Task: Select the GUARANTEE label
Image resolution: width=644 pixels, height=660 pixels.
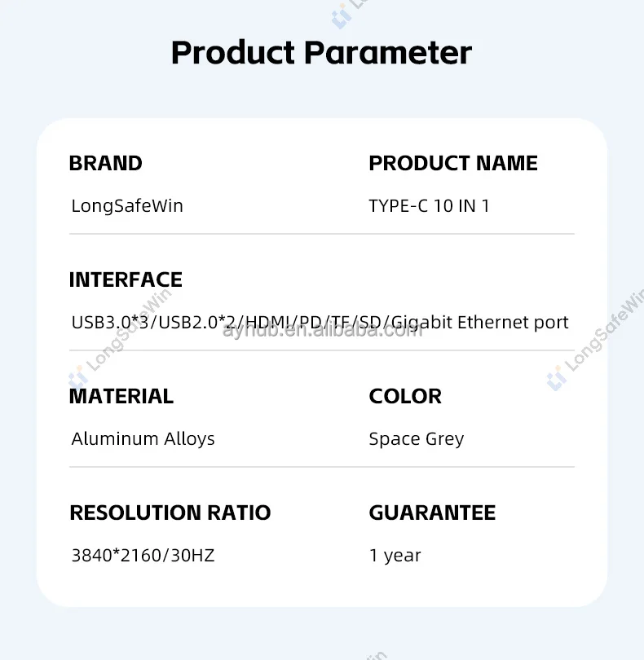Action: [x=433, y=513]
